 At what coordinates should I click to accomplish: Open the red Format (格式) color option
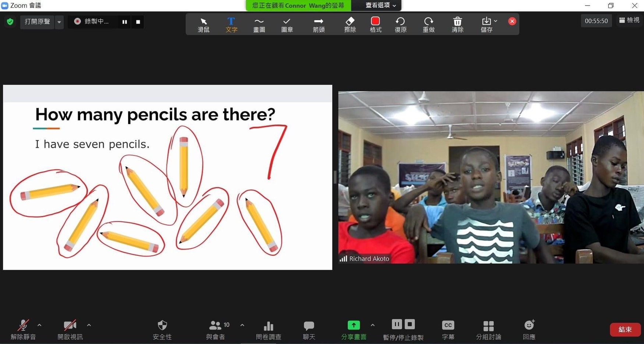point(375,25)
